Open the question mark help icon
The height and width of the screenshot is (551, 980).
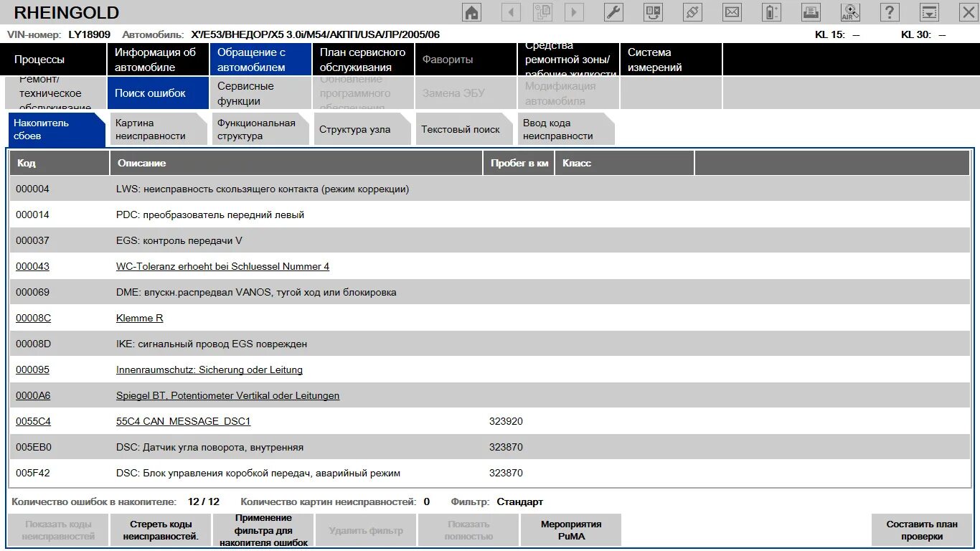tap(890, 12)
